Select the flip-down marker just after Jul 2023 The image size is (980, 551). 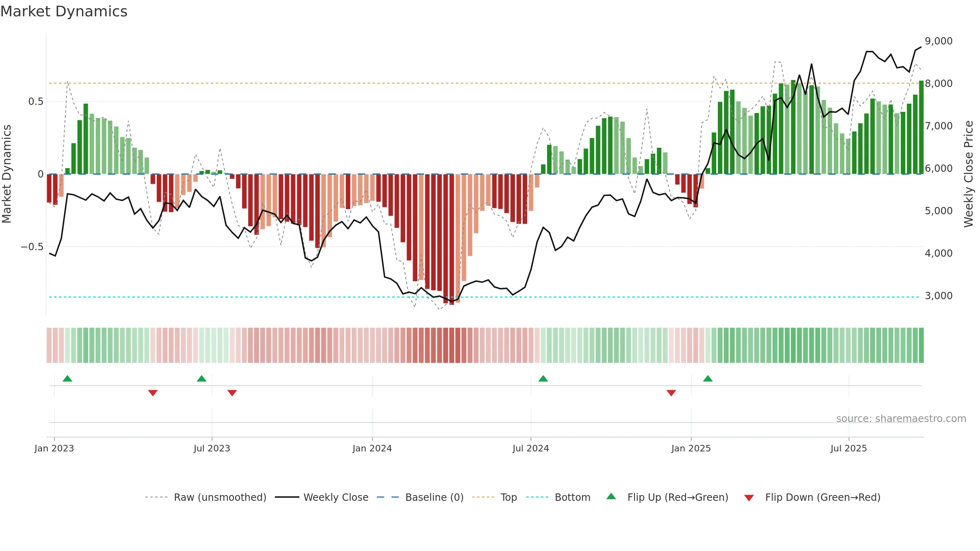[232, 393]
